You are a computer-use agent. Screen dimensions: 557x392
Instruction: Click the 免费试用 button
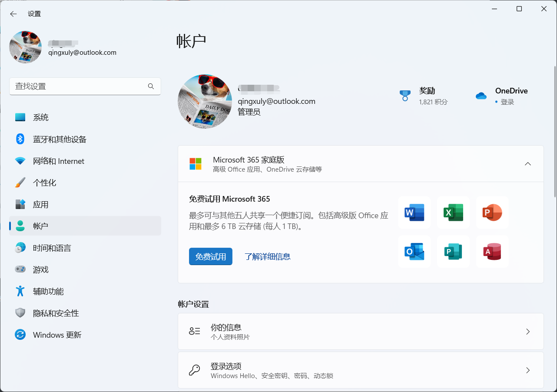(211, 256)
